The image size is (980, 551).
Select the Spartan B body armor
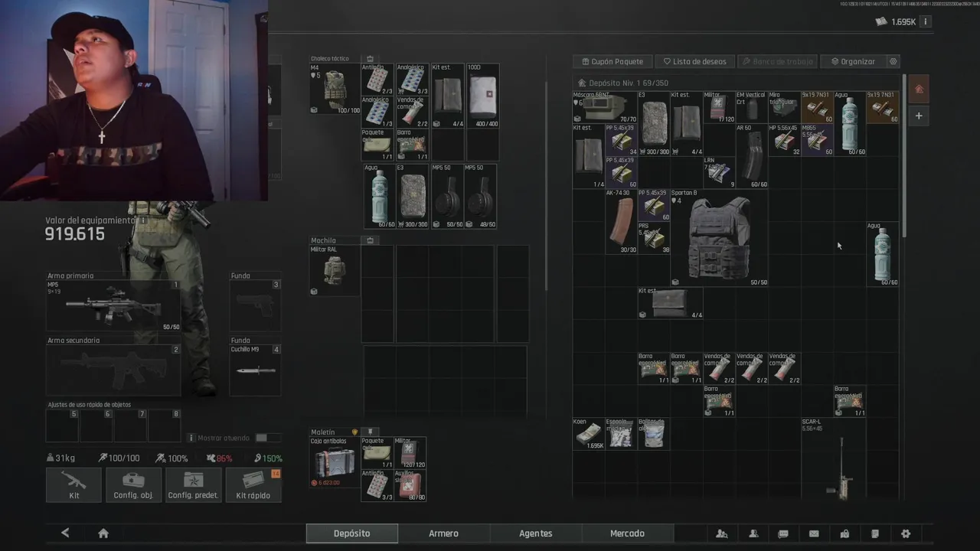[719, 238]
